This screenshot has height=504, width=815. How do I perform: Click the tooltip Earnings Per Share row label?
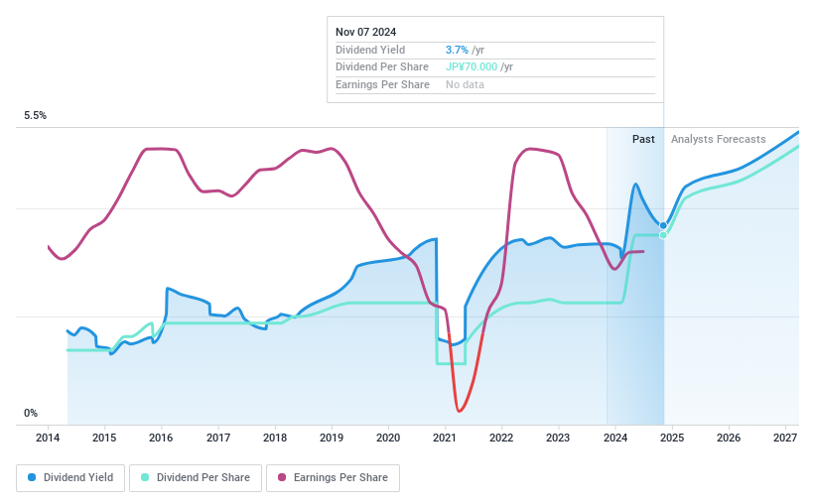(382, 84)
